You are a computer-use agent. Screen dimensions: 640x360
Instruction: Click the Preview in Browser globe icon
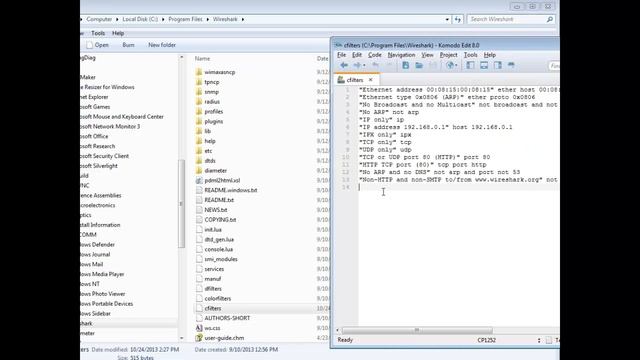click(450, 65)
